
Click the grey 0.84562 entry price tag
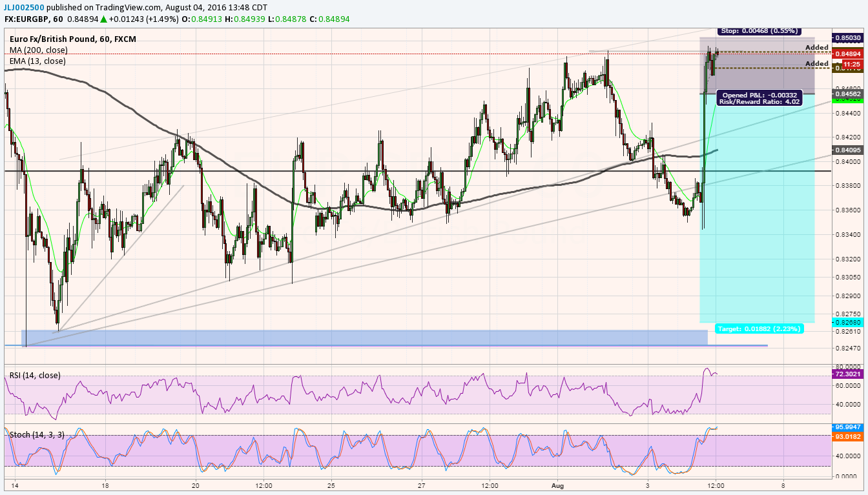[847, 94]
